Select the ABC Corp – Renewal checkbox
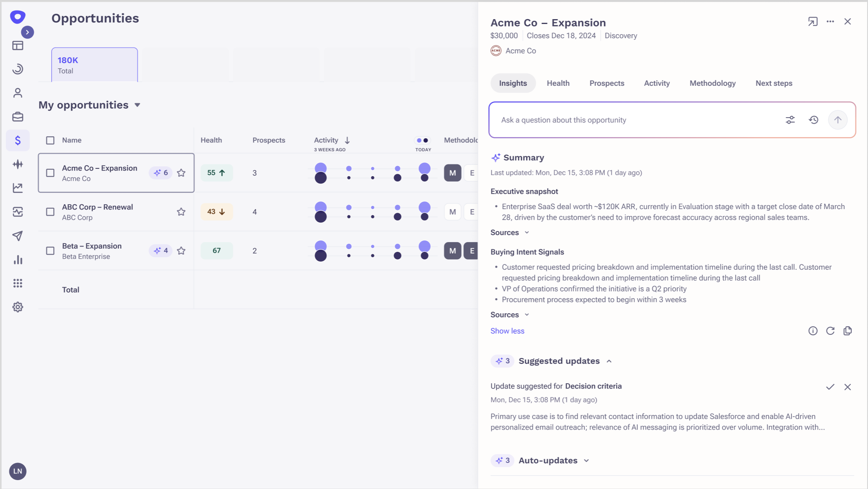The height and width of the screenshot is (489, 868). click(50, 212)
